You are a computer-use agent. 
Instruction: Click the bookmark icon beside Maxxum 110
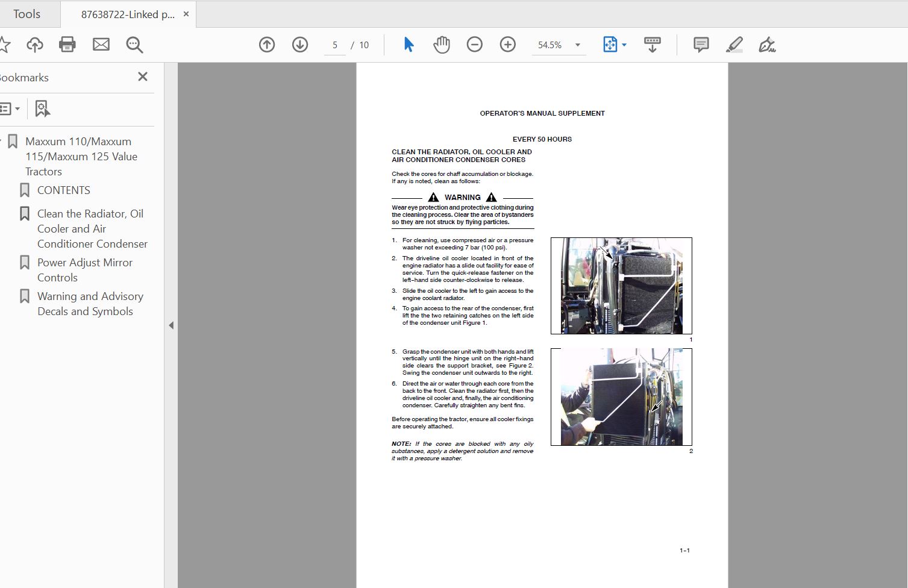[x=13, y=142]
